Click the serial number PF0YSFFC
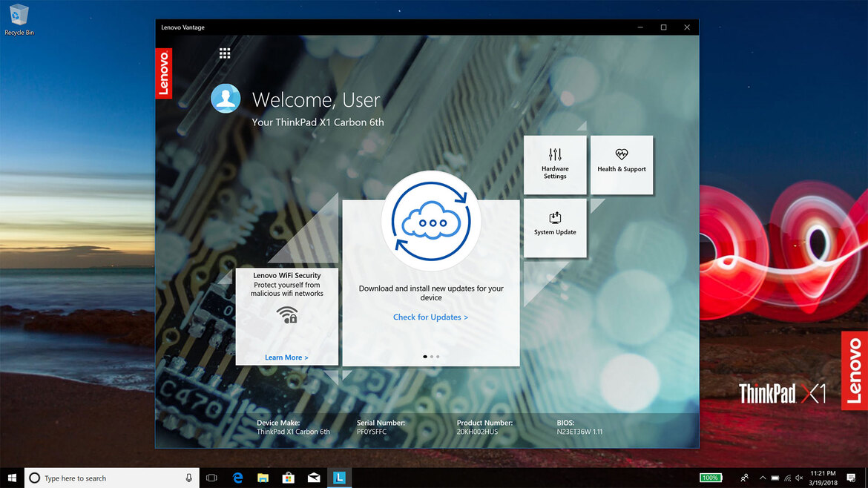868x488 pixels. pos(372,432)
